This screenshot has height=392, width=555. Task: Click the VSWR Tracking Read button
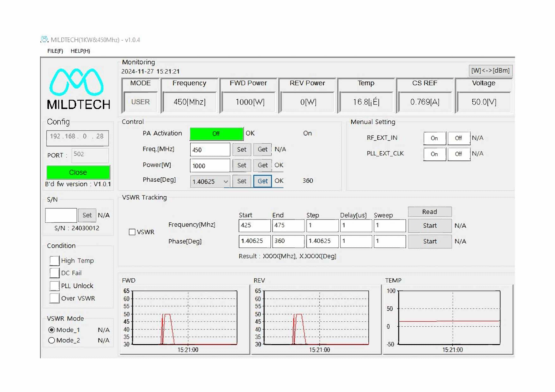click(x=430, y=212)
